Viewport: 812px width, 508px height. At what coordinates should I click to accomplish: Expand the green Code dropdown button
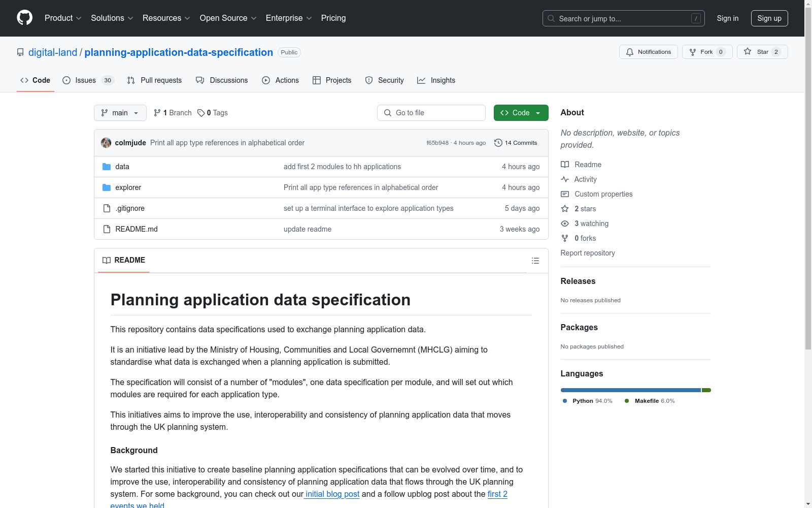(x=521, y=113)
